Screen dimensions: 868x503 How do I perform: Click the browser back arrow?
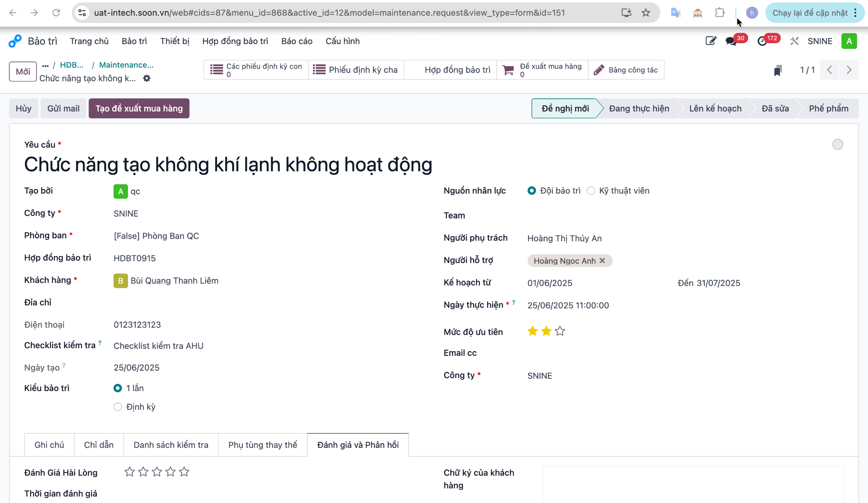(13, 13)
